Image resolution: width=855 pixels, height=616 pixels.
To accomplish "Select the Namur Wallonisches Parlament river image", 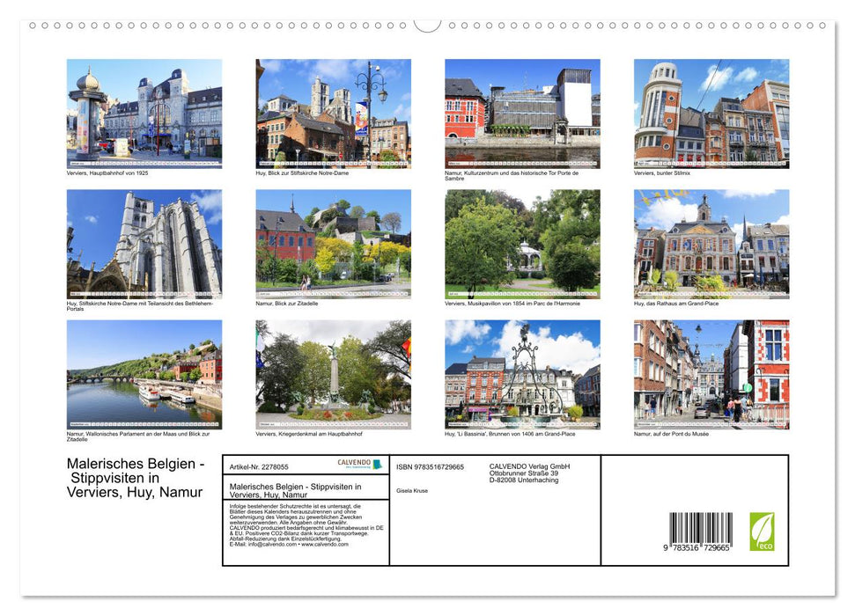I will [x=144, y=375].
